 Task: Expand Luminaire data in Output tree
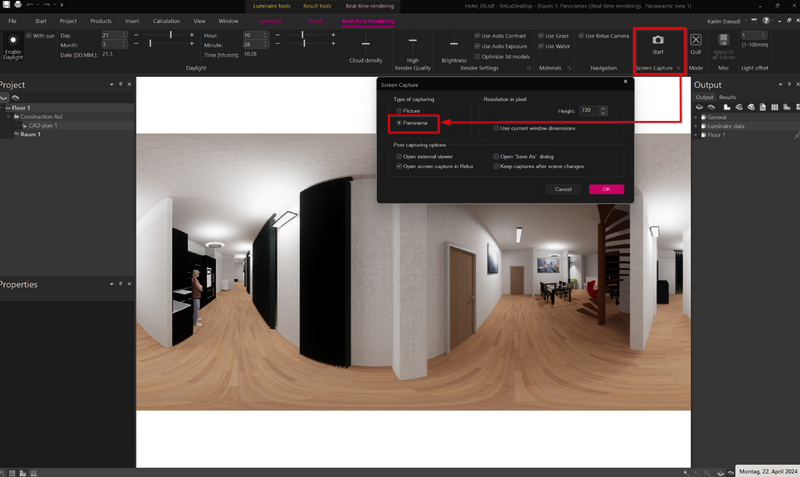(697, 126)
